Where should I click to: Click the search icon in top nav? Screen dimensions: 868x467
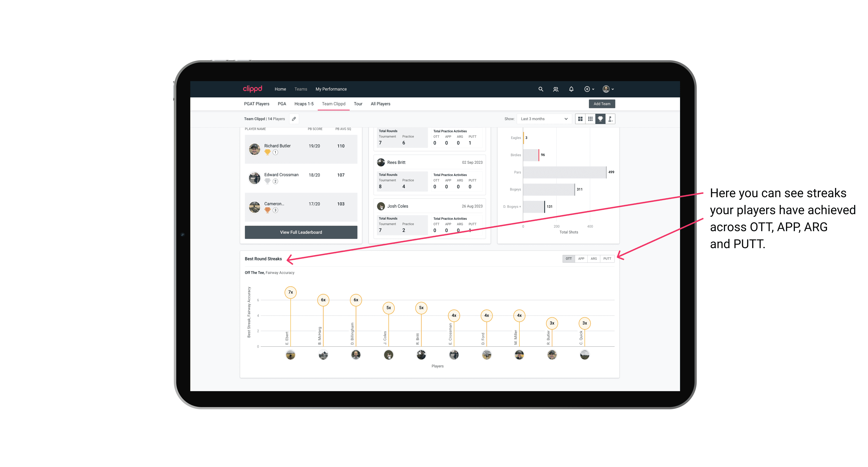[540, 89]
